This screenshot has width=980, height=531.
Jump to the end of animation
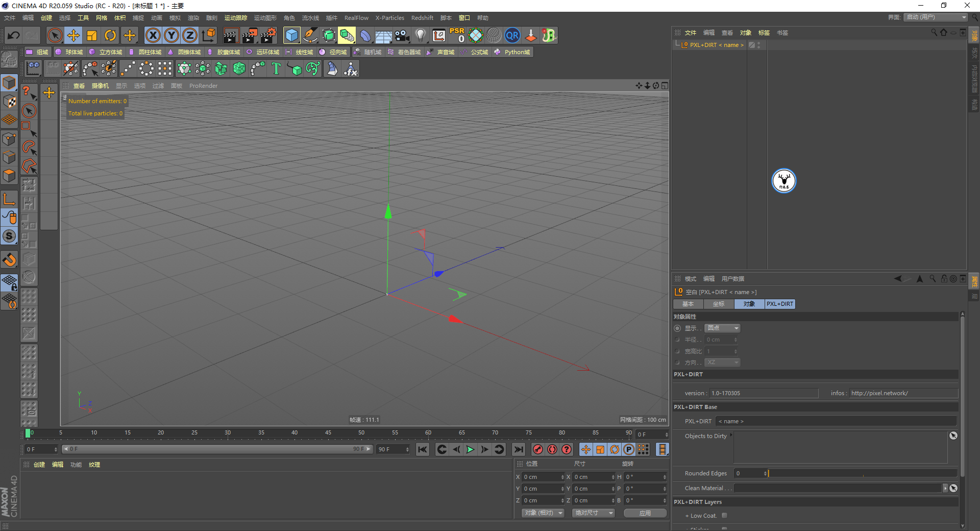click(519, 449)
